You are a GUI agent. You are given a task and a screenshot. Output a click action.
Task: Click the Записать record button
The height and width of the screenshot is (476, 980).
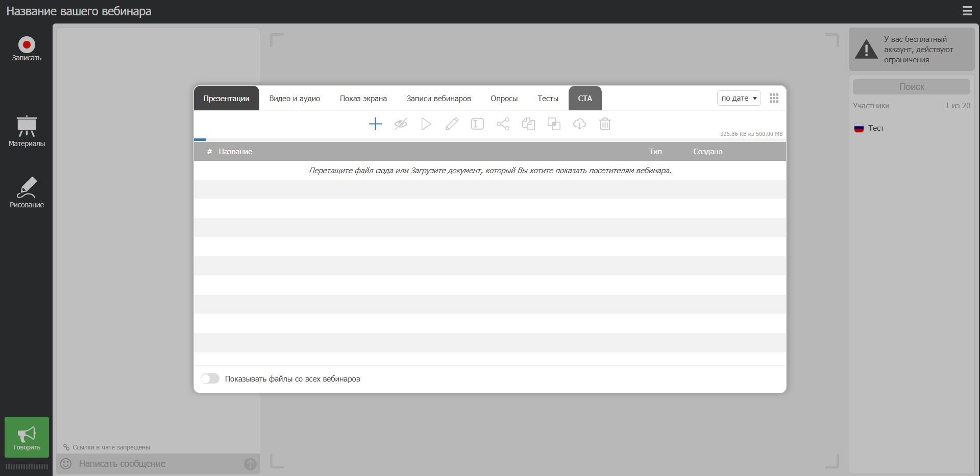pos(27,49)
